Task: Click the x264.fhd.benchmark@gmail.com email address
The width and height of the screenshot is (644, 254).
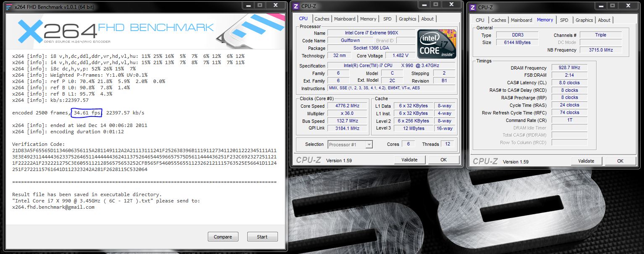Action: click(53, 207)
